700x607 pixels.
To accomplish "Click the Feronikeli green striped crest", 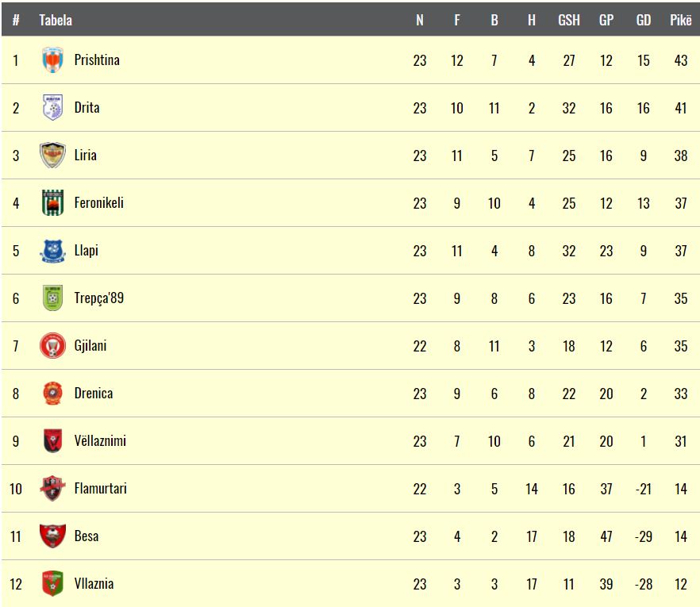I will pos(52,202).
